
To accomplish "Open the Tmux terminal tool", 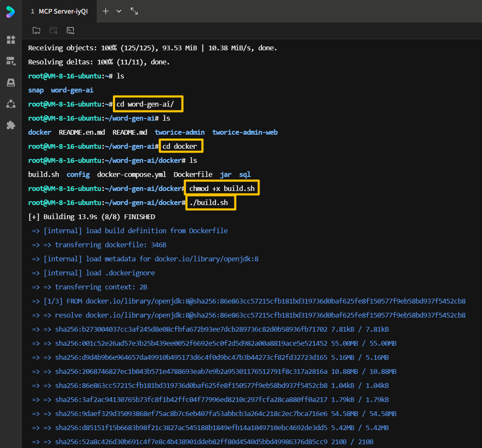I will click(x=70, y=30).
